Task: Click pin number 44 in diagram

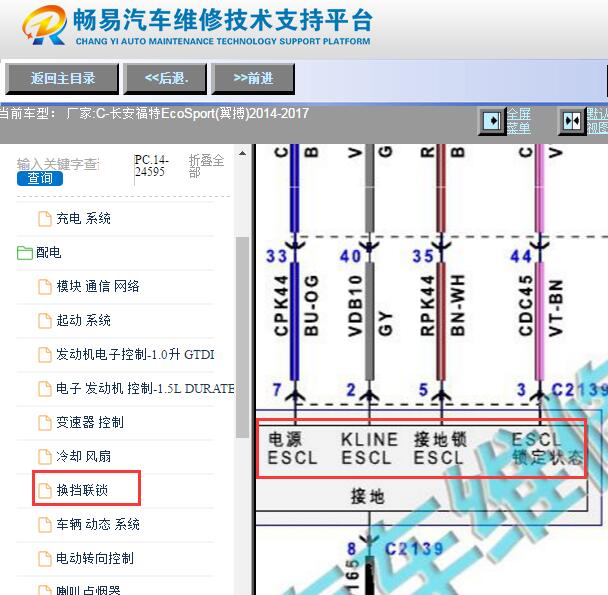Action: pyautogui.click(x=521, y=256)
